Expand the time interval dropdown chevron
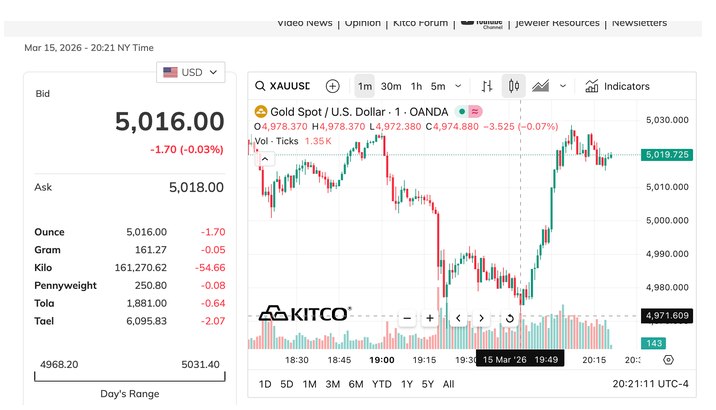Viewport: 716px width, 410px height. click(x=458, y=87)
